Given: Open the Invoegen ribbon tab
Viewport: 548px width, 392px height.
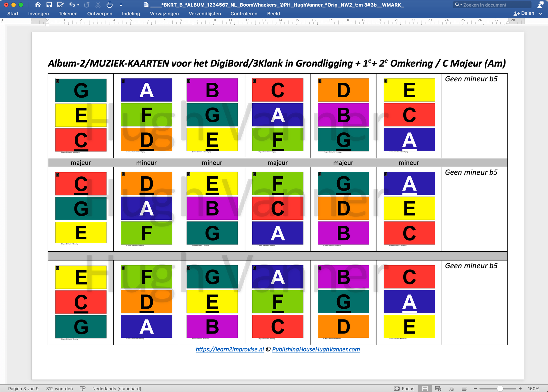Looking at the screenshot, I should tap(39, 14).
